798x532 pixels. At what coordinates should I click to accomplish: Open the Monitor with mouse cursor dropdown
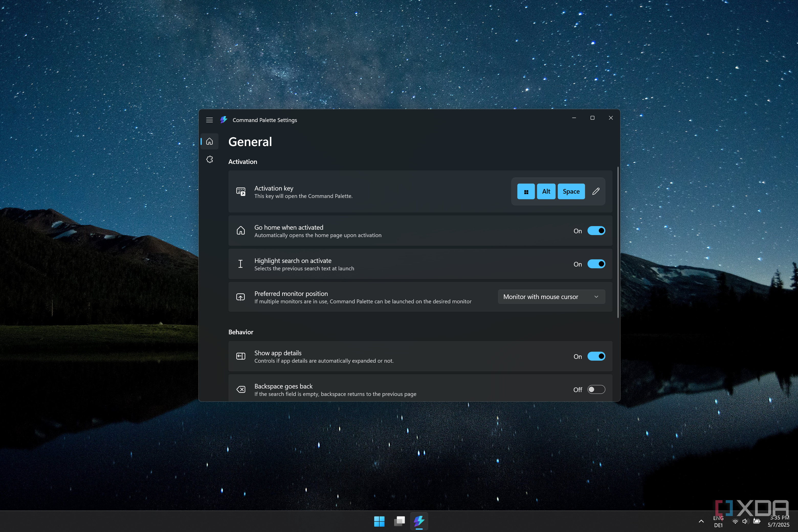[x=551, y=297]
